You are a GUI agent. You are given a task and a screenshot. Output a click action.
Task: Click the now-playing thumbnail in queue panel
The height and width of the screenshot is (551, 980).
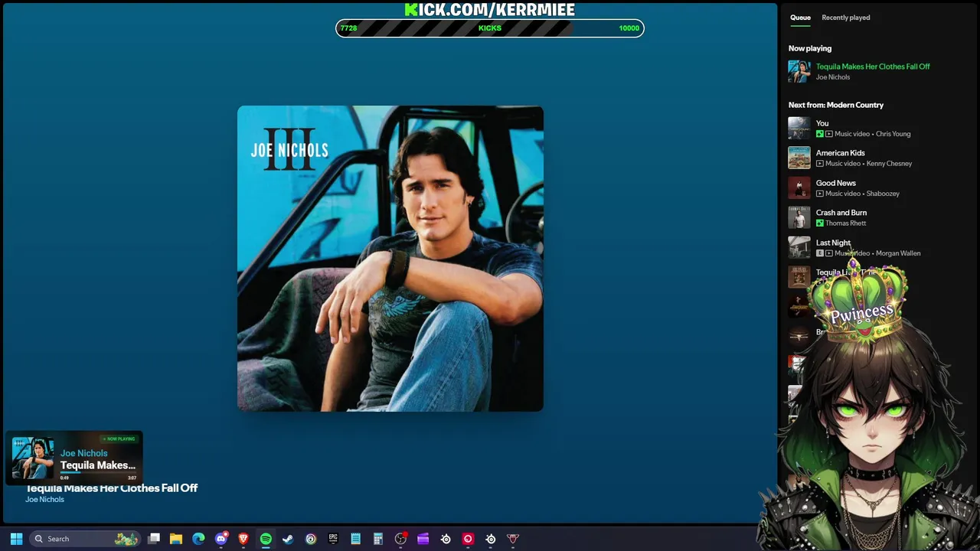pyautogui.click(x=799, y=71)
